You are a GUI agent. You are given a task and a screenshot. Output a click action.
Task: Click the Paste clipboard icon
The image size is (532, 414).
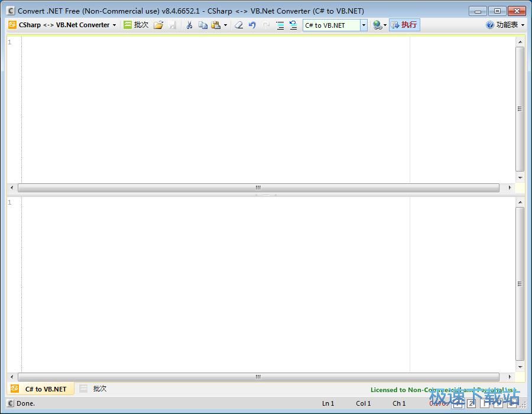[216, 25]
